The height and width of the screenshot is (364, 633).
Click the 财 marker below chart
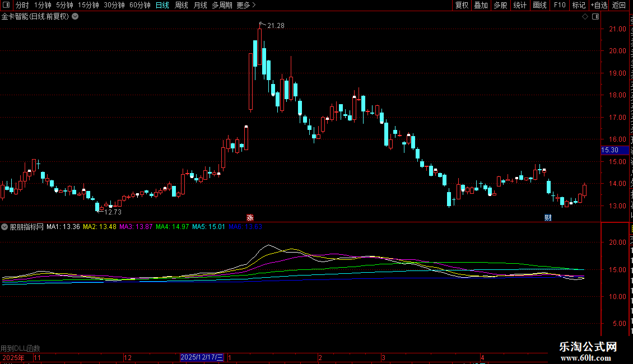click(548, 217)
